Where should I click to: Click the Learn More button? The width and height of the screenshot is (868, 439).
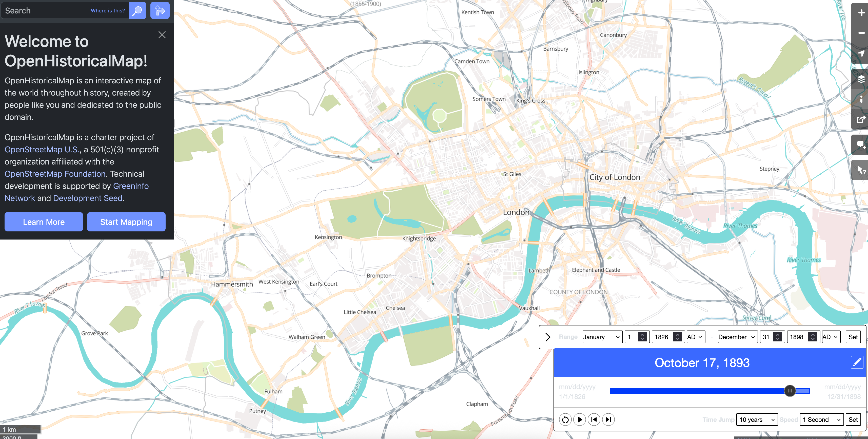pos(44,222)
